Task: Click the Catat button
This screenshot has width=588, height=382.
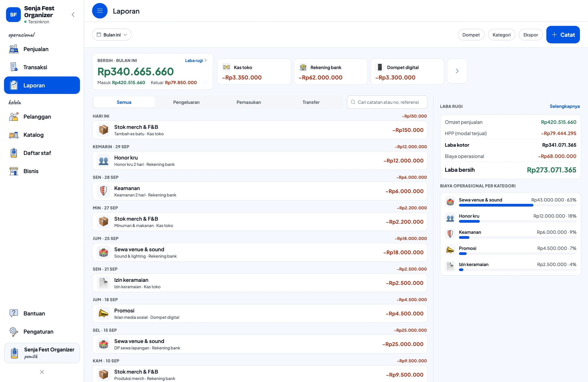Action: click(x=563, y=35)
